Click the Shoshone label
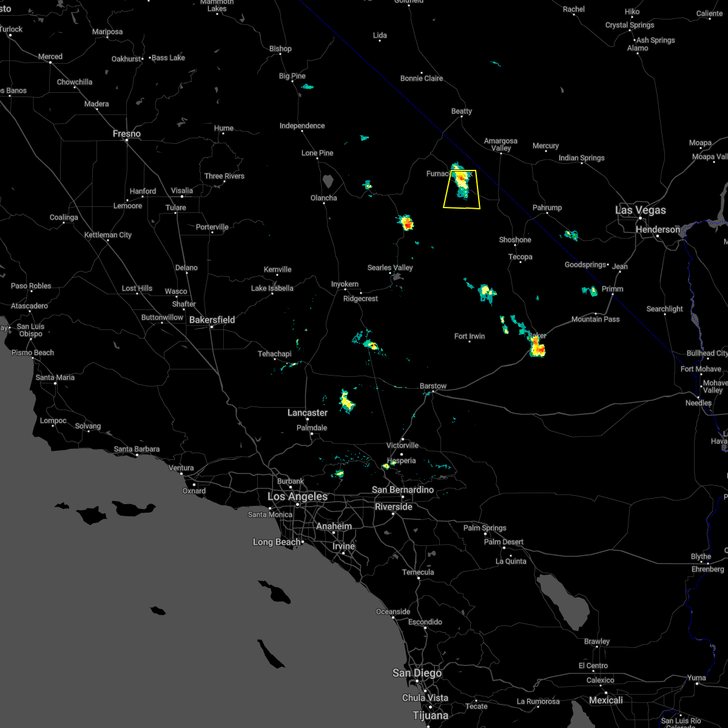728x728 pixels. point(515,240)
